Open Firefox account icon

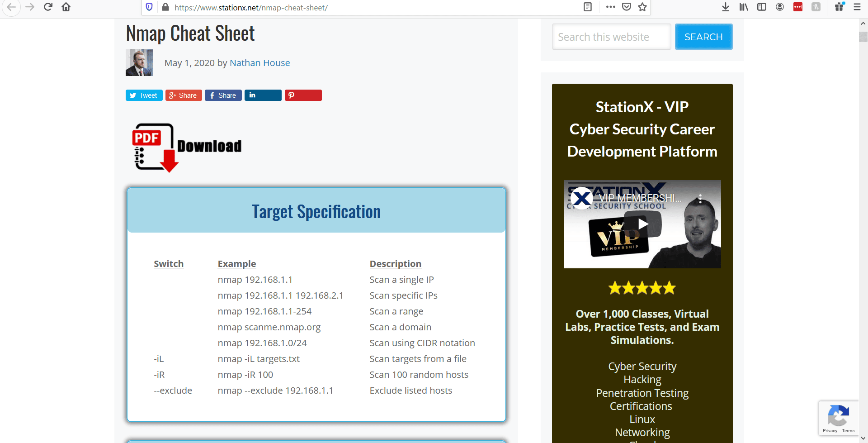[780, 7]
